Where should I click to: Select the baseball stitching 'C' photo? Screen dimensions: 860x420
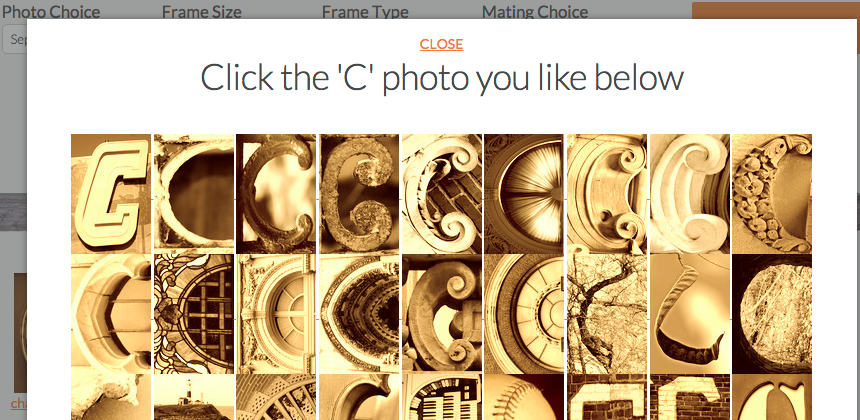click(524, 397)
